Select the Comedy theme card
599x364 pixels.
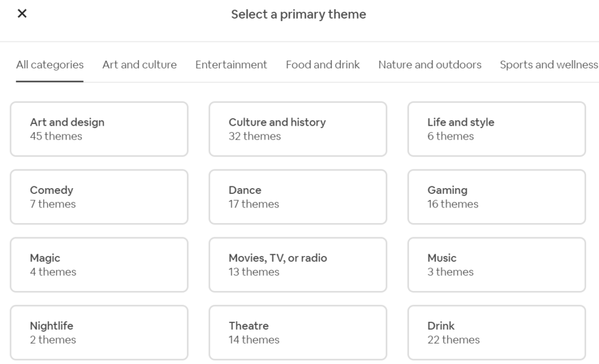click(99, 196)
